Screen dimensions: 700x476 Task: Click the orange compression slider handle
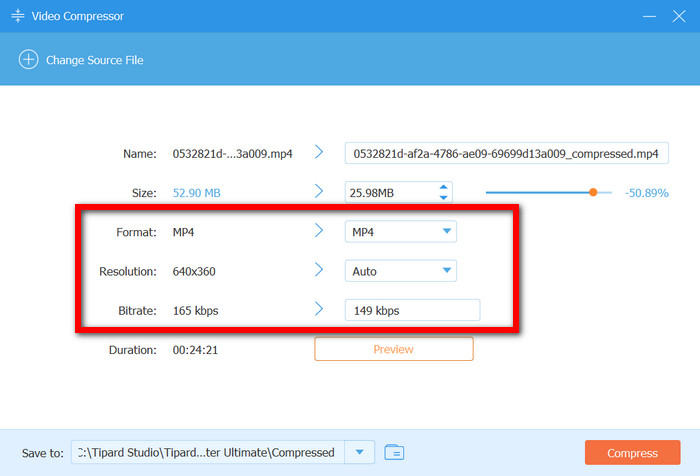[x=593, y=192]
